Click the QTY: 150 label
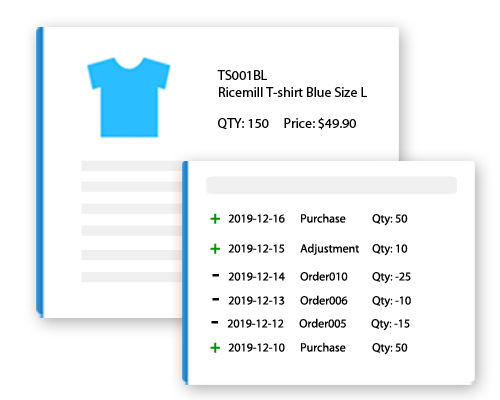 (x=243, y=124)
